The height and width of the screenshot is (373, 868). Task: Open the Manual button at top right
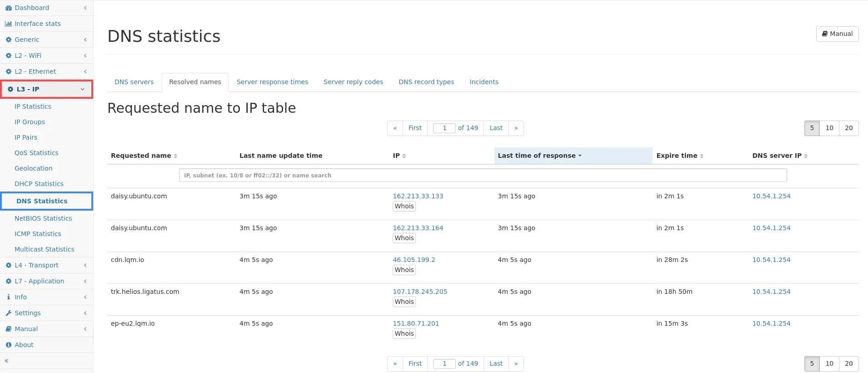(x=837, y=34)
